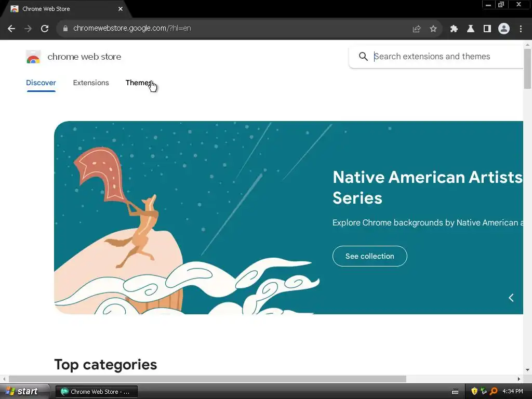
Task: View site info lock icon
Action: [x=65, y=29]
